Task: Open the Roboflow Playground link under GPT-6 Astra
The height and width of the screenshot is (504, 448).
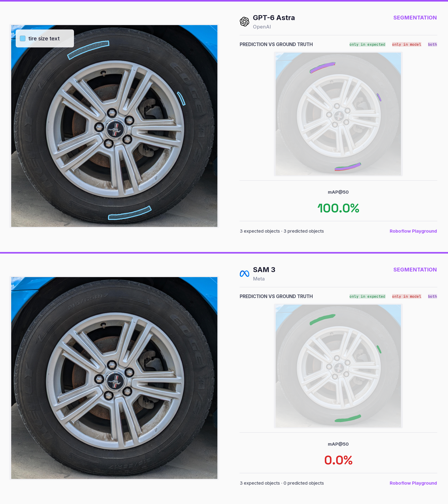Action: pyautogui.click(x=413, y=231)
